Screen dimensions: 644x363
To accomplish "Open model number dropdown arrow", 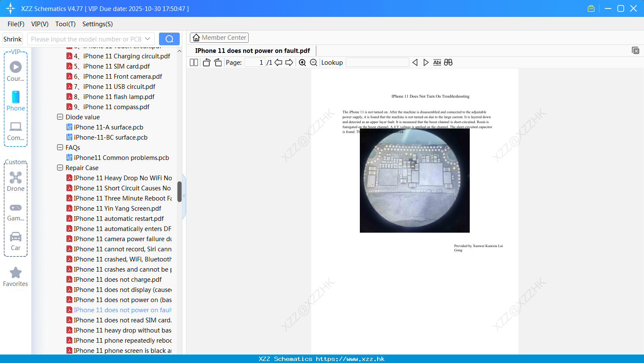I will 148,39.
